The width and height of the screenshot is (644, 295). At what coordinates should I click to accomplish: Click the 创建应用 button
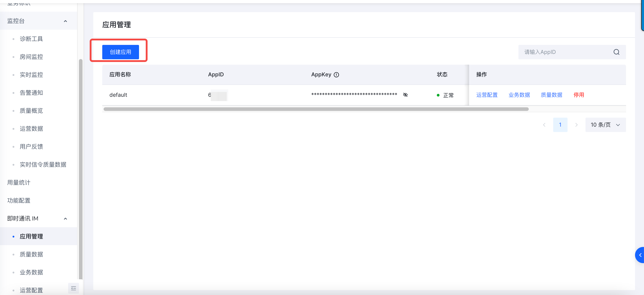tap(120, 52)
